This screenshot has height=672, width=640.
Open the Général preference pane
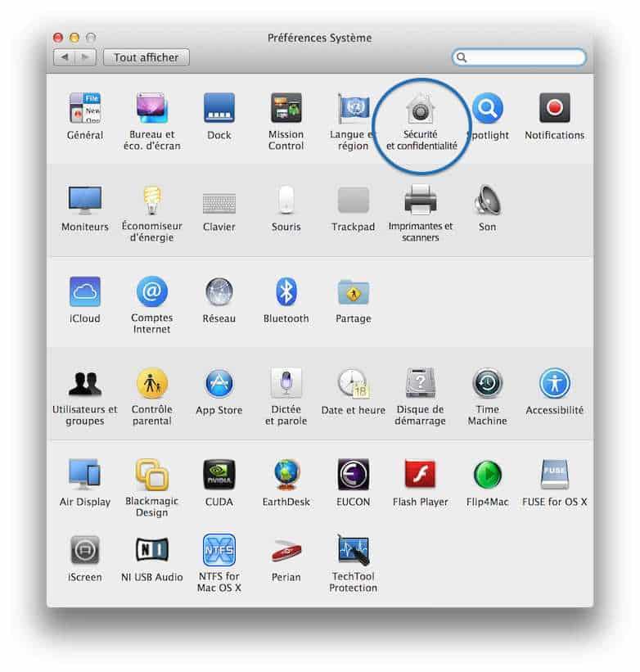coord(85,108)
